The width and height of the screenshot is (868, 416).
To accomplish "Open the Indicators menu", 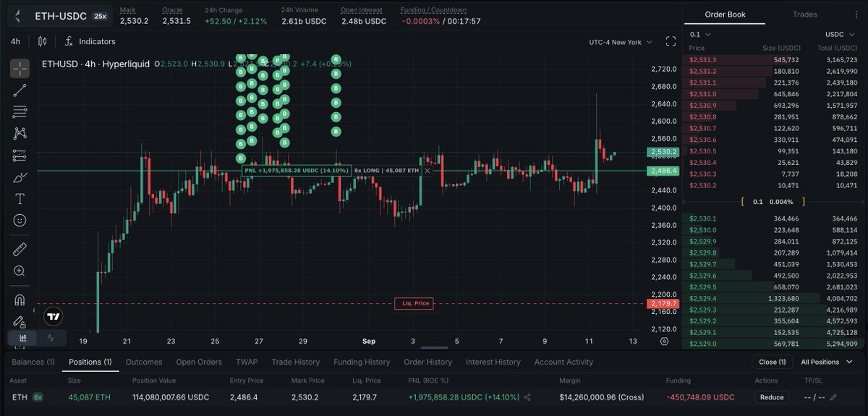I will click(90, 42).
